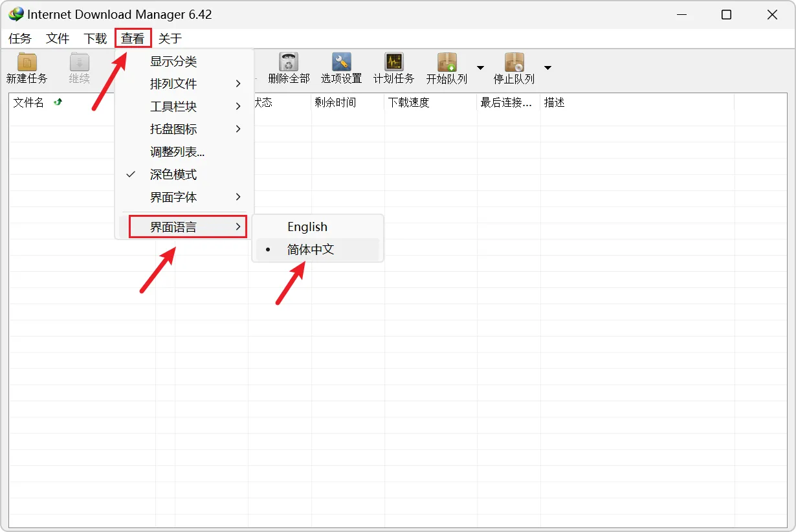Screen dimensions: 796x532
Task: Select English interface language
Action: [x=318, y=227]
